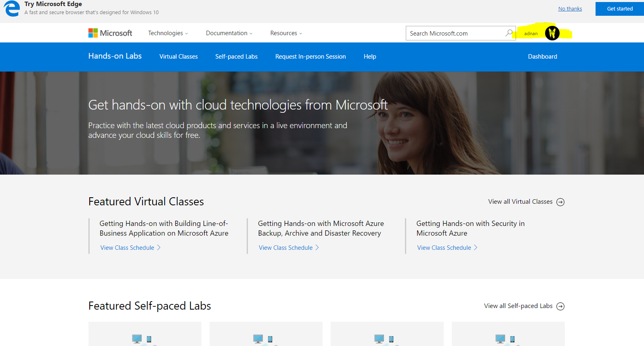Image resolution: width=644 pixels, height=346 pixels.
Task: Dismiss Edge banner with No thanks
Action: pos(570,9)
